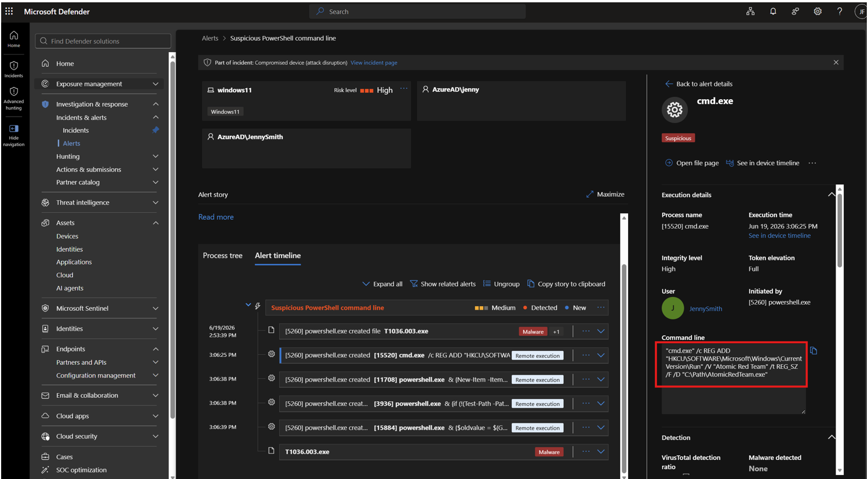Screen dimensions: 868x479
Task: Click the AzureAD\JennySmith user card
Action: [x=307, y=148]
